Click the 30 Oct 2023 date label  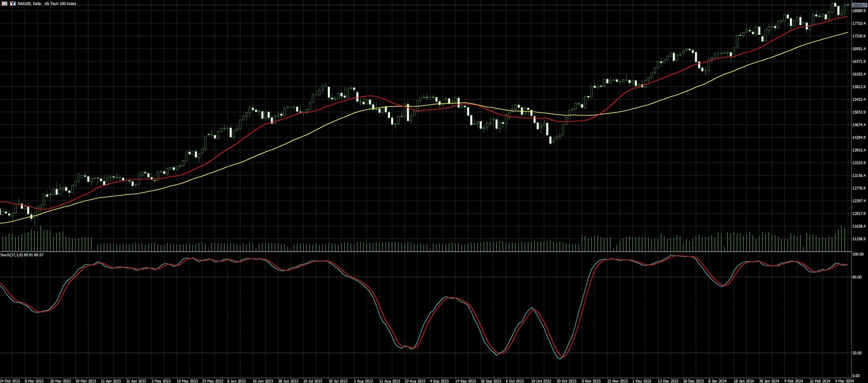[567, 381]
